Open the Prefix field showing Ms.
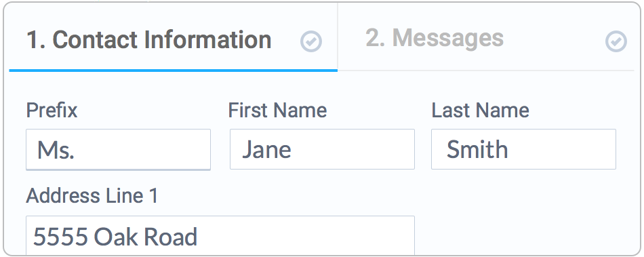The height and width of the screenshot is (257, 644). coord(118,149)
